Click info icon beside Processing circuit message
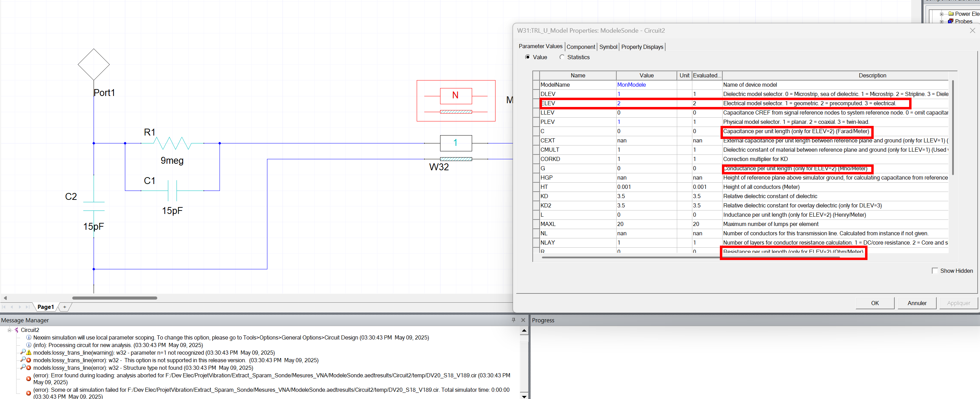The width and height of the screenshot is (980, 399). point(29,345)
